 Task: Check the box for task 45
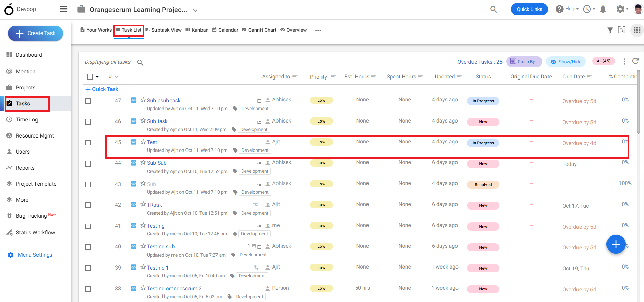point(88,143)
